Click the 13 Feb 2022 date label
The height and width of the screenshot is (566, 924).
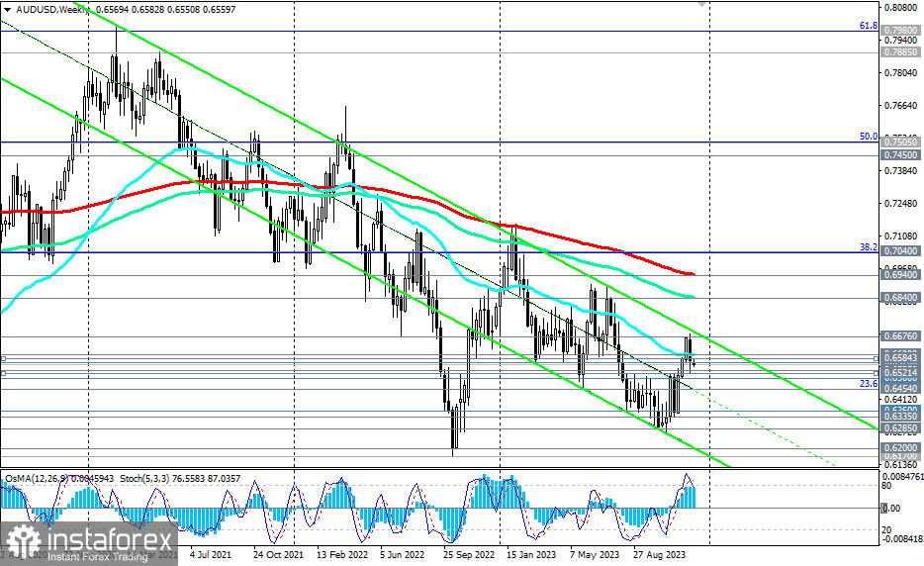click(x=341, y=555)
